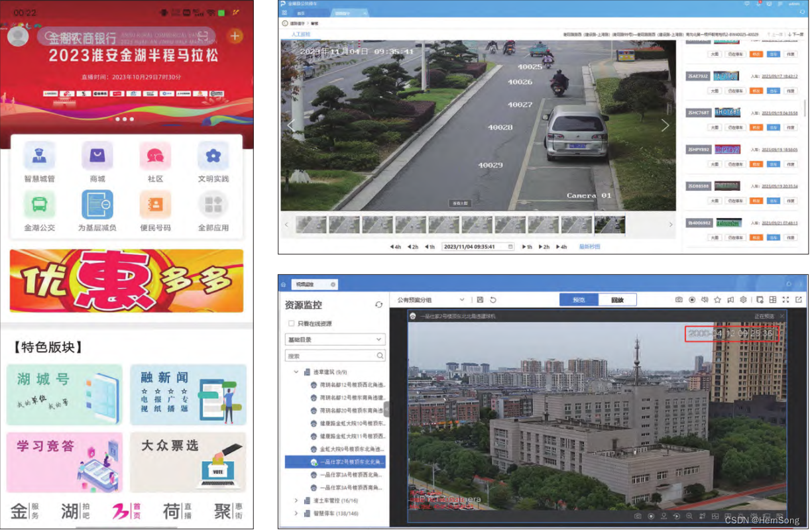810x532 pixels.
Task: Click the settings gear icon in the monitoring toolbar
Action: coord(743,300)
